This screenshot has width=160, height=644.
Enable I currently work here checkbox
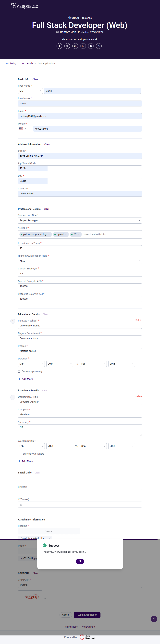pos(19,454)
